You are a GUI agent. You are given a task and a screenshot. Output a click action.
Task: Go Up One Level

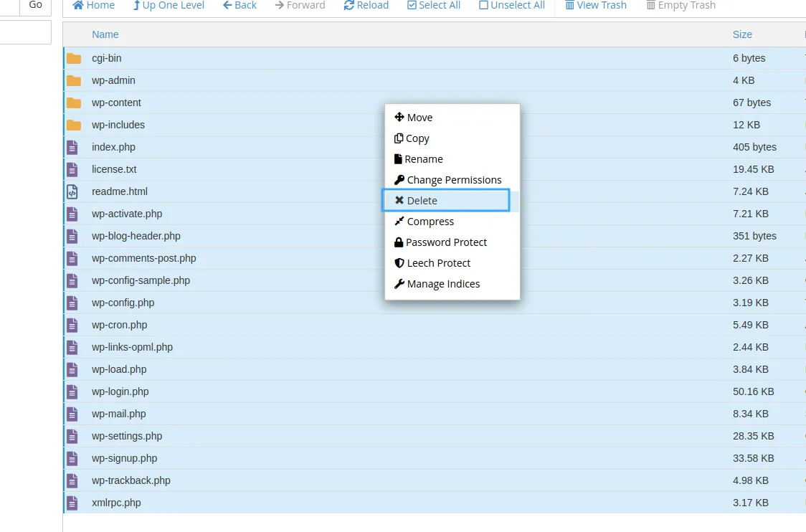(x=168, y=5)
